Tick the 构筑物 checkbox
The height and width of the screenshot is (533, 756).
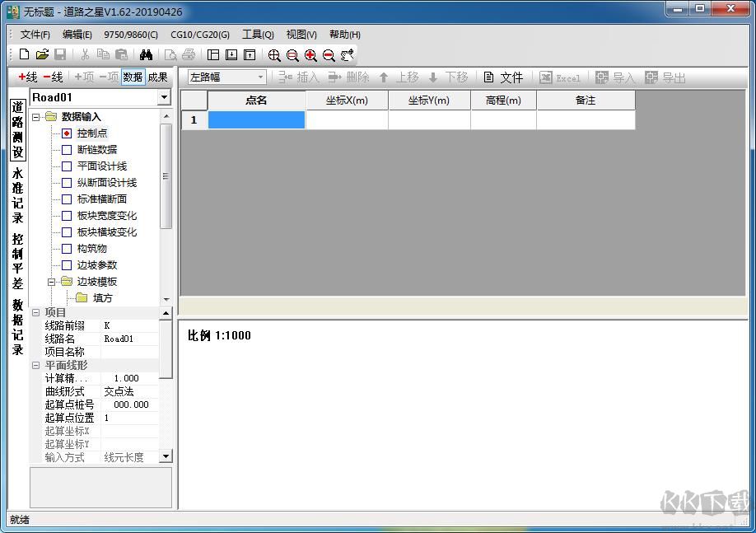coord(67,249)
